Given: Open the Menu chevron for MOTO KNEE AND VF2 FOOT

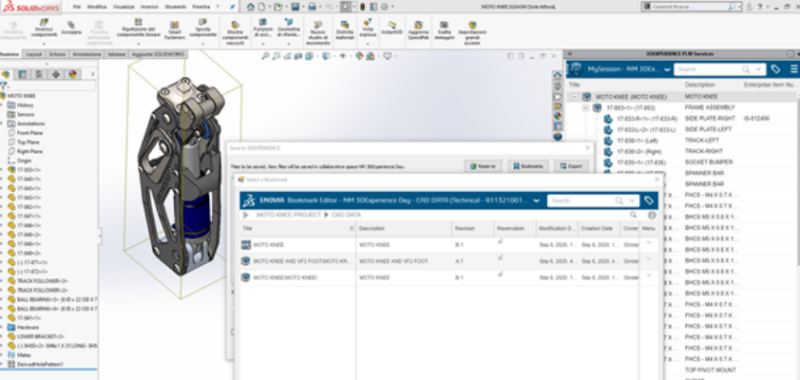Looking at the screenshot, I should coord(648,259).
